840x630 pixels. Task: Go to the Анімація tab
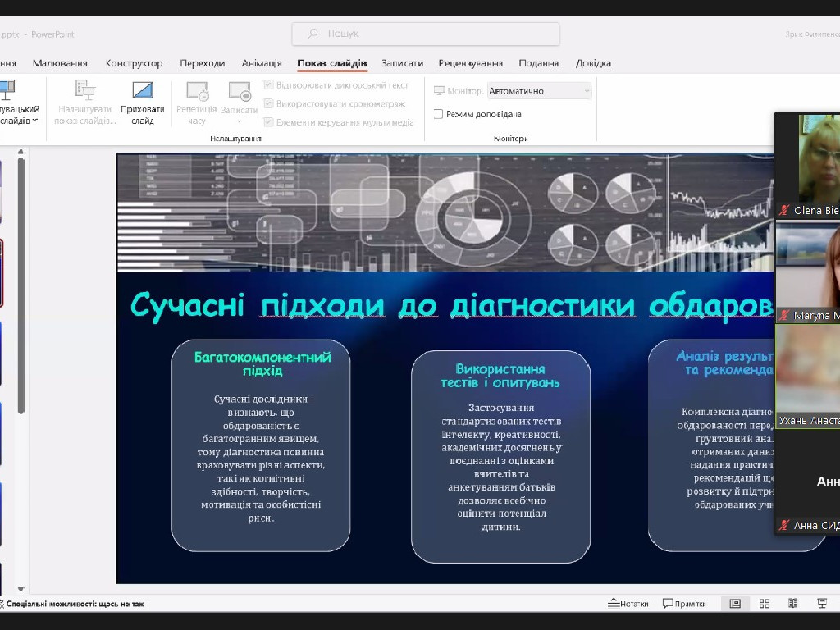[262, 63]
